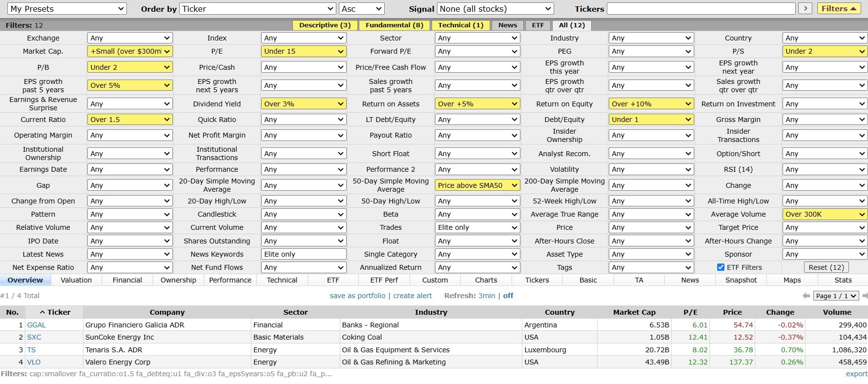Switch to the Fundamental (8) tab
The height and width of the screenshot is (384, 868).
(394, 25)
